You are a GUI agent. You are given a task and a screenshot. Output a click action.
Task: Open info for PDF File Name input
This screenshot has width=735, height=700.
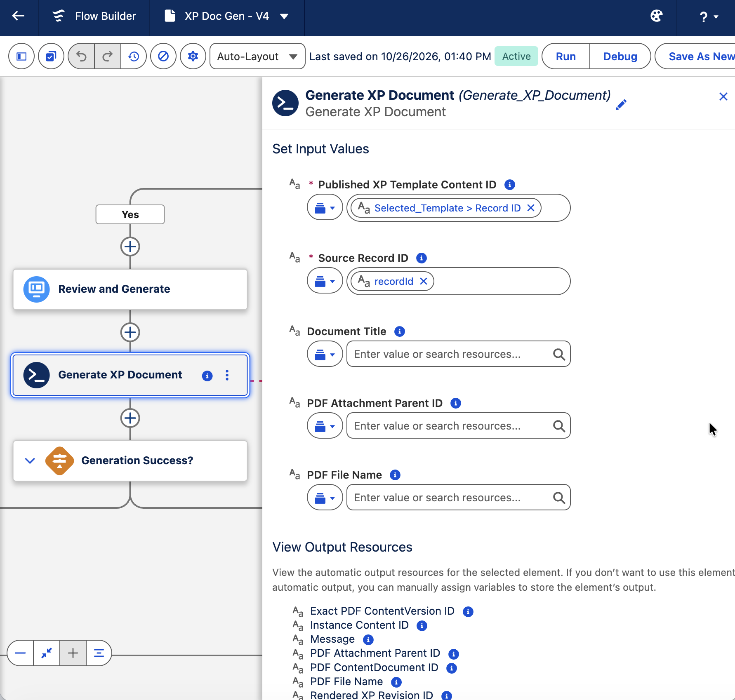[395, 475]
